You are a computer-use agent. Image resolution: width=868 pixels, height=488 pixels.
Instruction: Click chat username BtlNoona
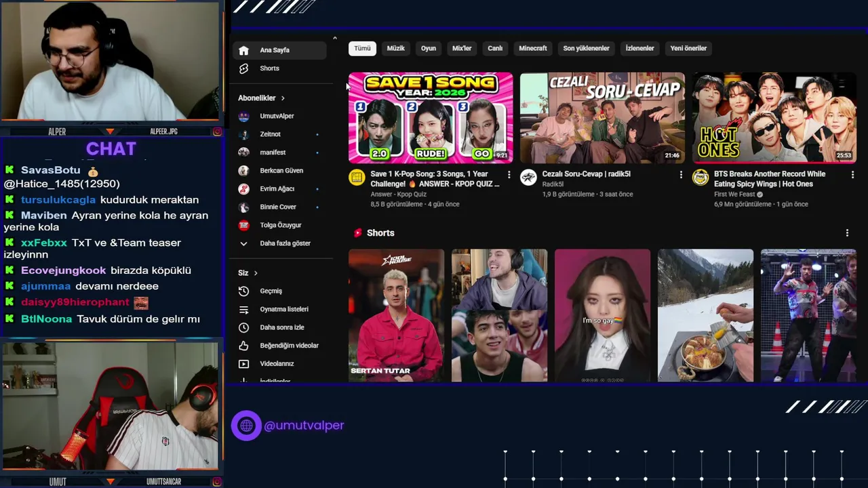pyautogui.click(x=46, y=319)
